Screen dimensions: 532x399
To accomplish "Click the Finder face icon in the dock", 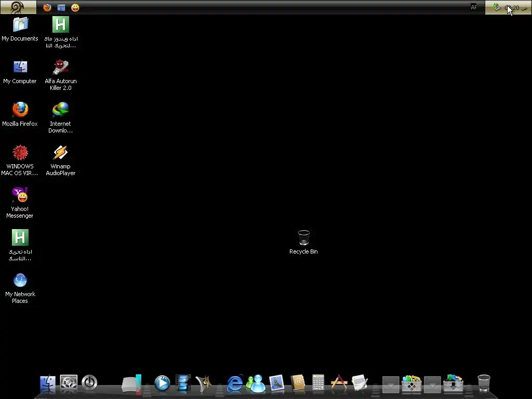I will [48, 383].
